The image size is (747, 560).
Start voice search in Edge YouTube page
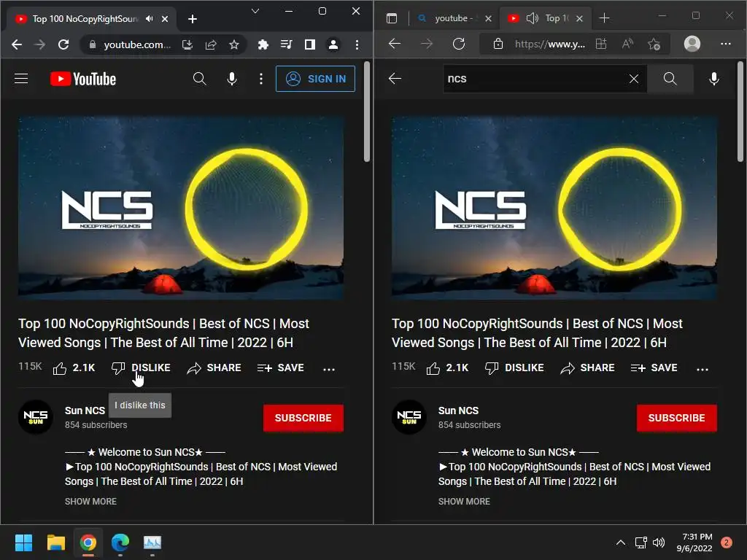click(x=713, y=79)
